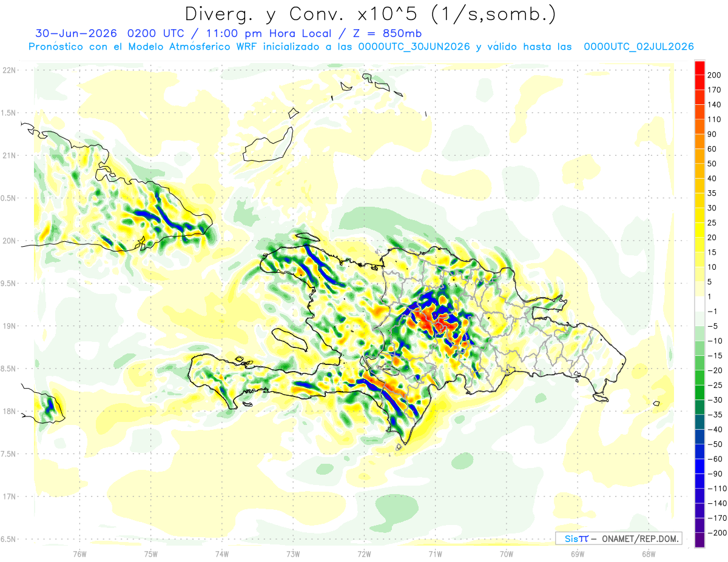Click the '75W' longitude label
Screen dimensions: 728x562
click(151, 554)
